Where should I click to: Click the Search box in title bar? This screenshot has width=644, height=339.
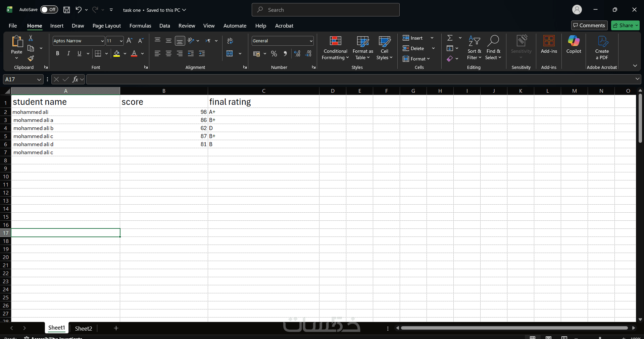tap(326, 10)
